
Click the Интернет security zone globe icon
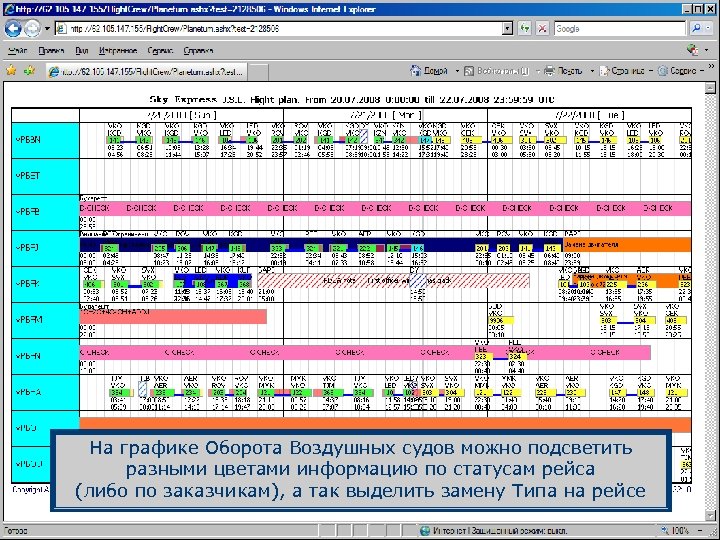tap(425, 531)
